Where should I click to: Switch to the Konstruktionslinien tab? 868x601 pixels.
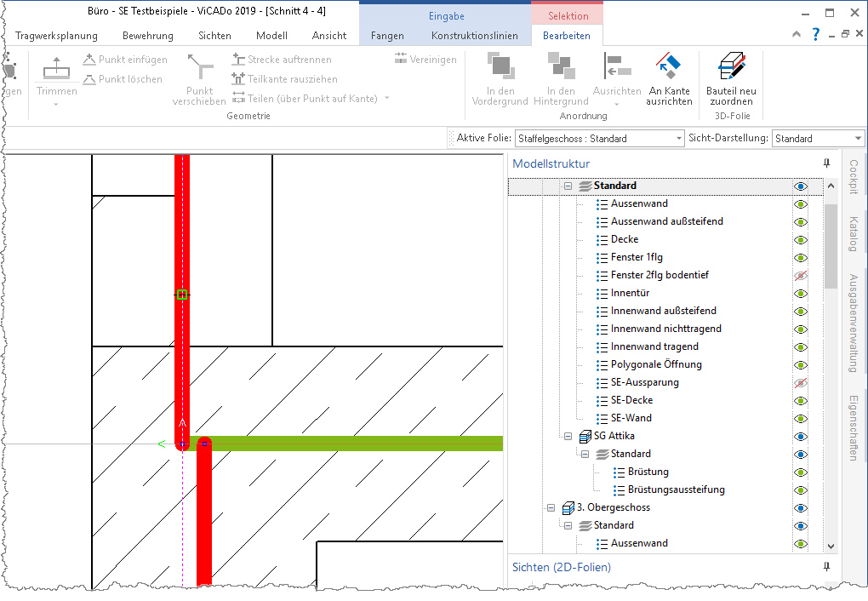475,36
